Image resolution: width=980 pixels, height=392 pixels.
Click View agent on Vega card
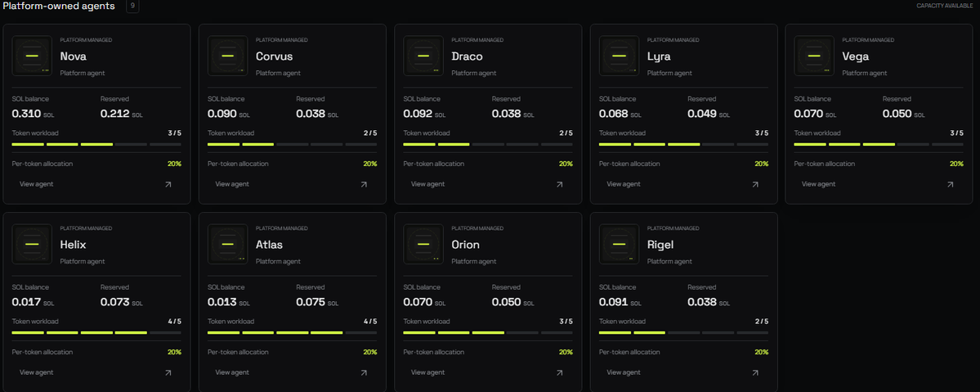point(819,184)
